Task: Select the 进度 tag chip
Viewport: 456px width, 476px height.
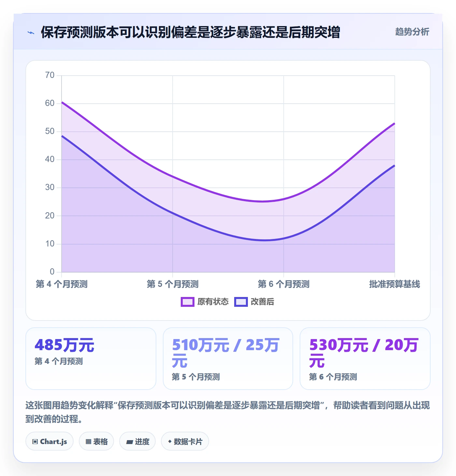Action: click(137, 441)
